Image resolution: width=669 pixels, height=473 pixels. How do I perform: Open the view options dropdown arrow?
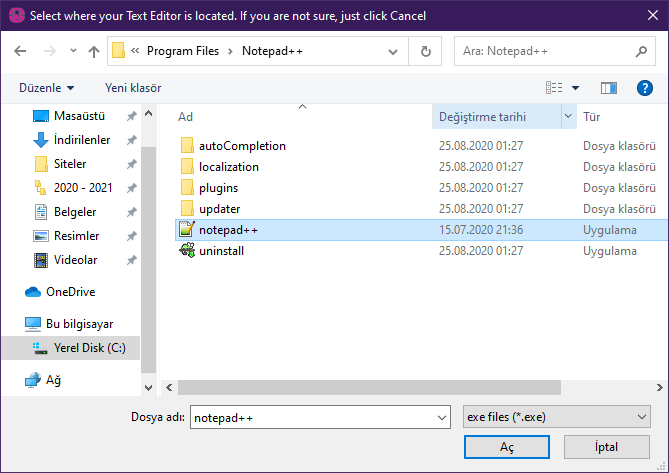(x=576, y=88)
